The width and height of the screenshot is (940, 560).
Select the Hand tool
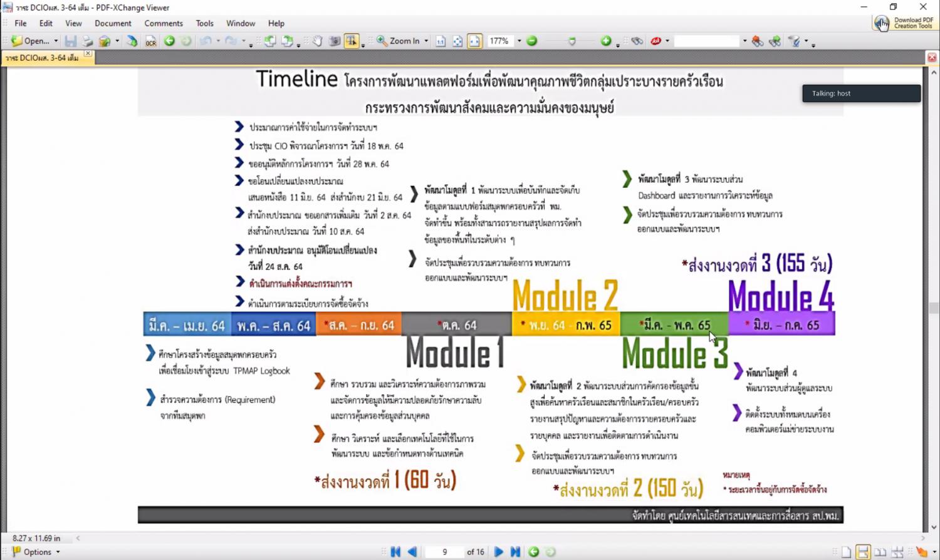318,41
